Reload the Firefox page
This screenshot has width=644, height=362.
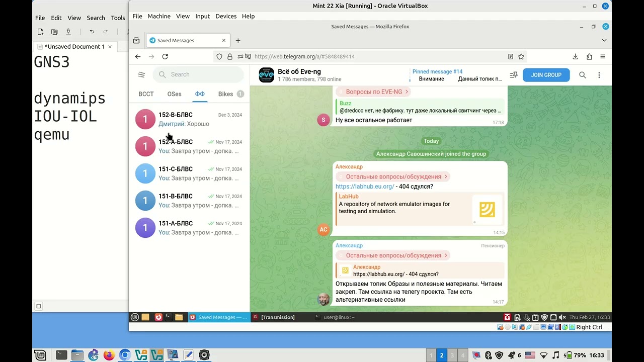tap(165, 56)
